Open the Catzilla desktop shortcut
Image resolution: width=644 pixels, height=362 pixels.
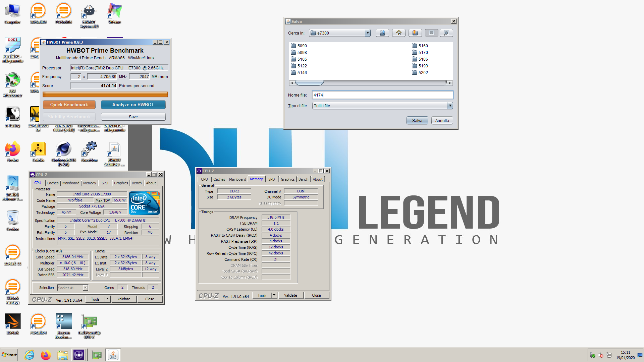point(38,152)
